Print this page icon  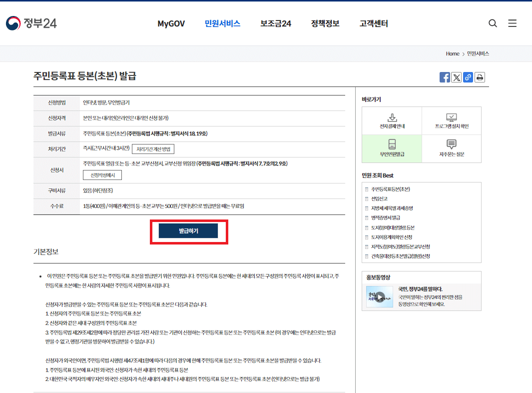tap(480, 77)
